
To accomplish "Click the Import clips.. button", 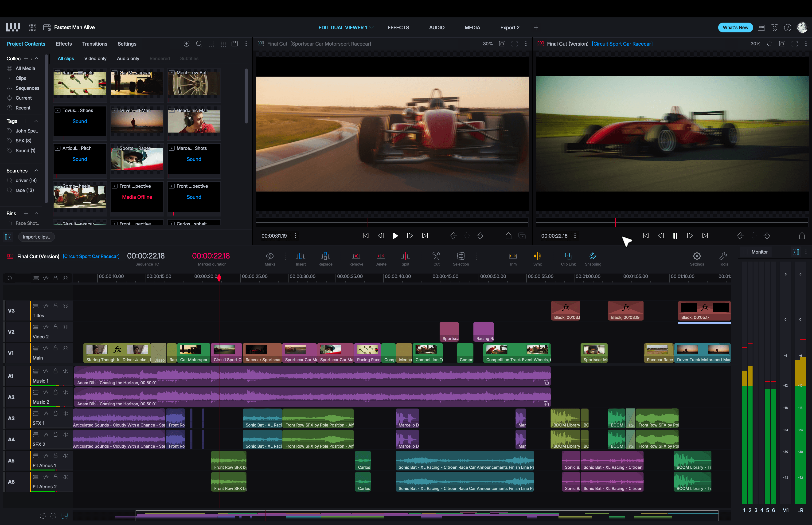I will click(x=36, y=237).
